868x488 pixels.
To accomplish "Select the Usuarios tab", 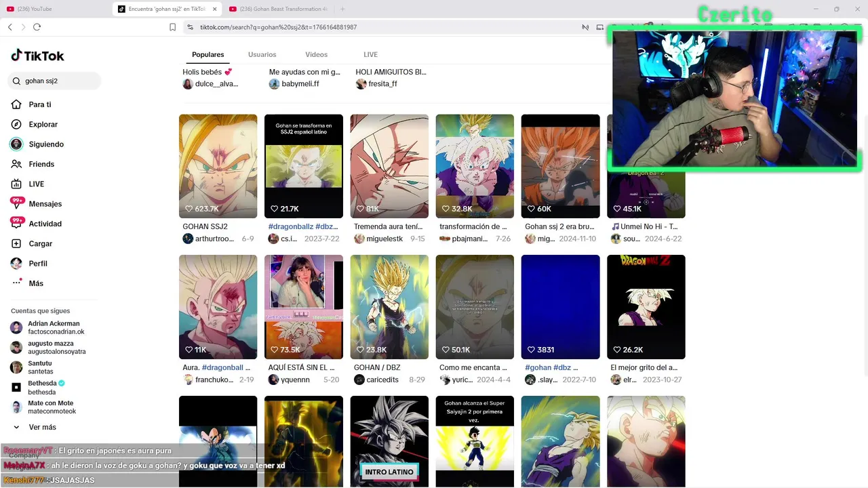I will [x=262, y=54].
